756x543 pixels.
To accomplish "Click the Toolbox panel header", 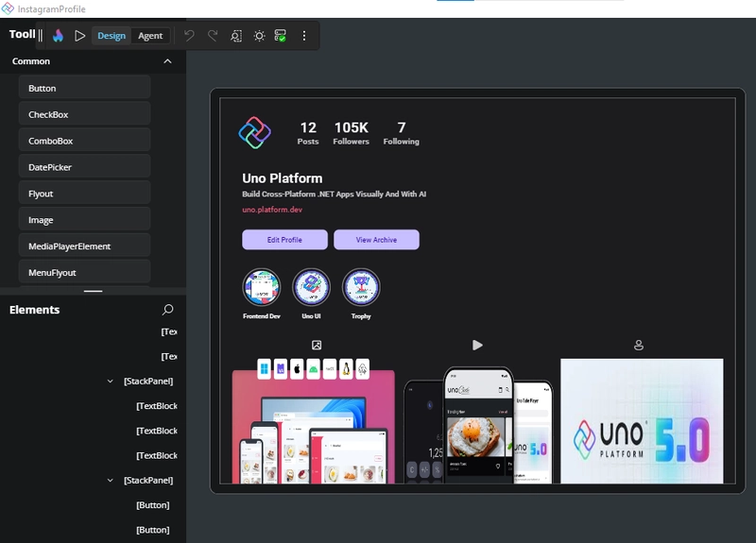I will (22, 34).
